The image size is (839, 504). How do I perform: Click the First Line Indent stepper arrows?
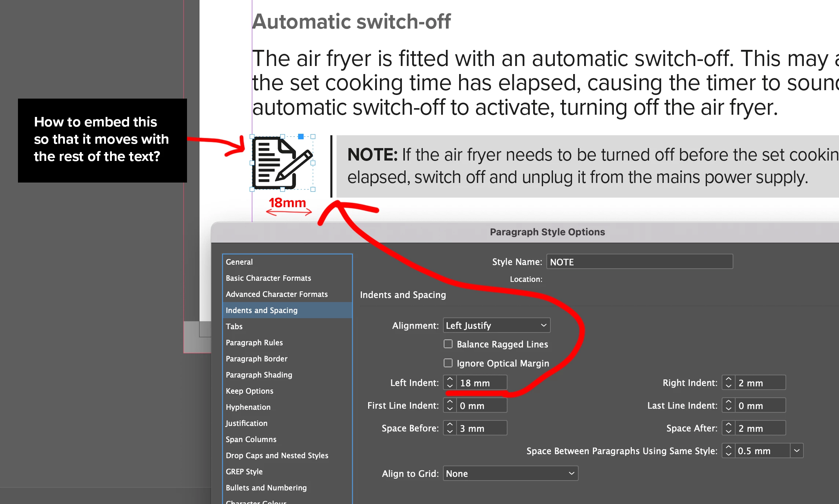pos(450,405)
